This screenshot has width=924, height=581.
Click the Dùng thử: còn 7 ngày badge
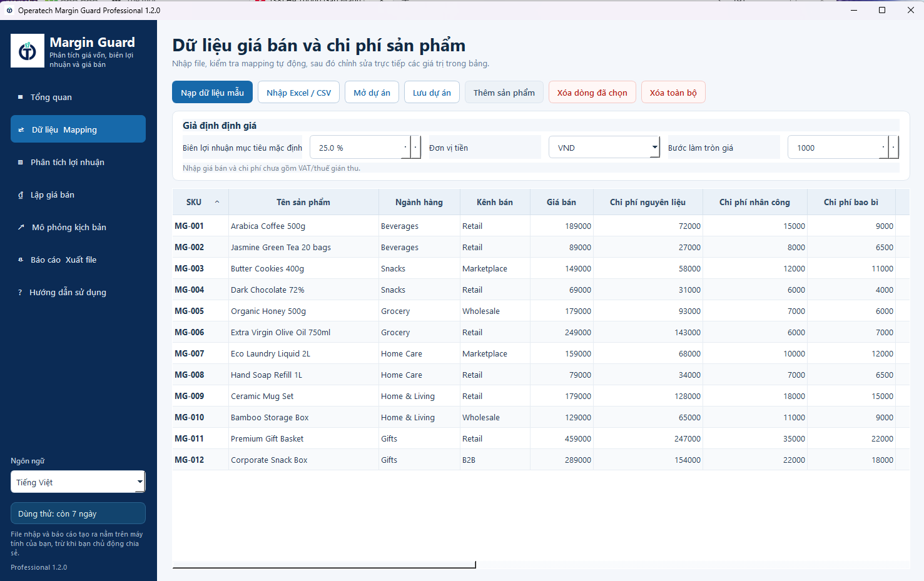(78, 513)
